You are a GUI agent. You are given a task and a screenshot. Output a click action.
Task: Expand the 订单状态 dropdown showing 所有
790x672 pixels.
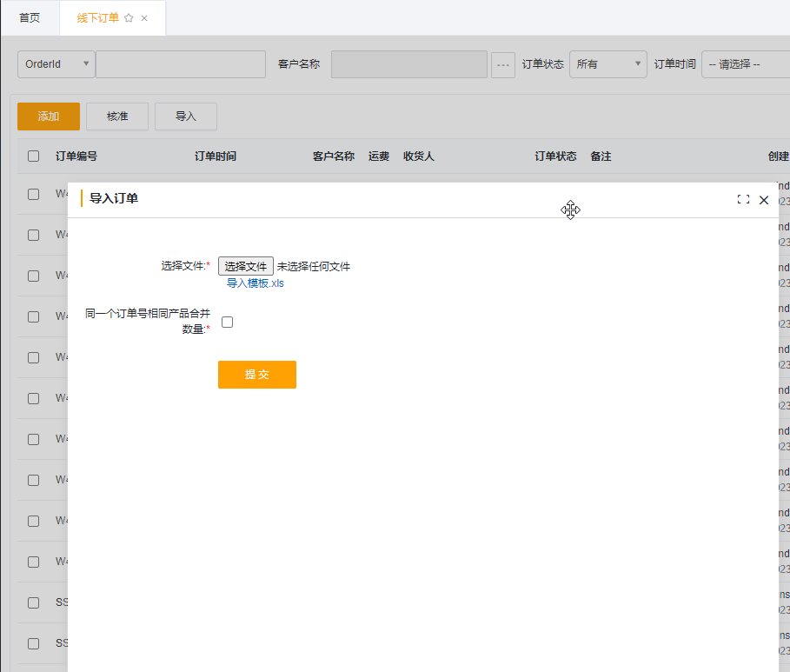click(607, 64)
